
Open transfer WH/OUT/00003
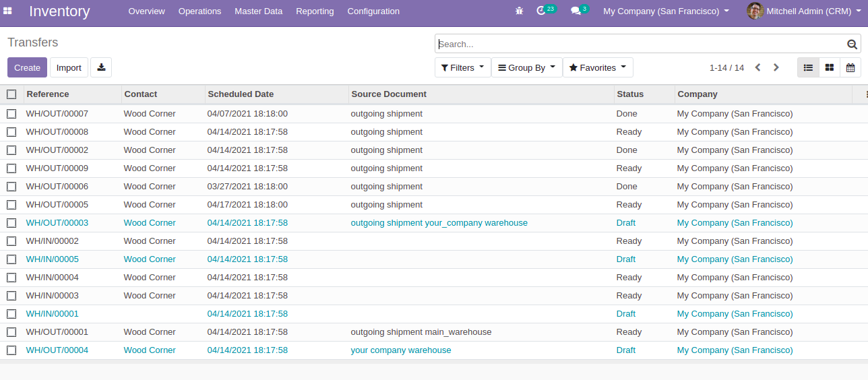(x=57, y=223)
